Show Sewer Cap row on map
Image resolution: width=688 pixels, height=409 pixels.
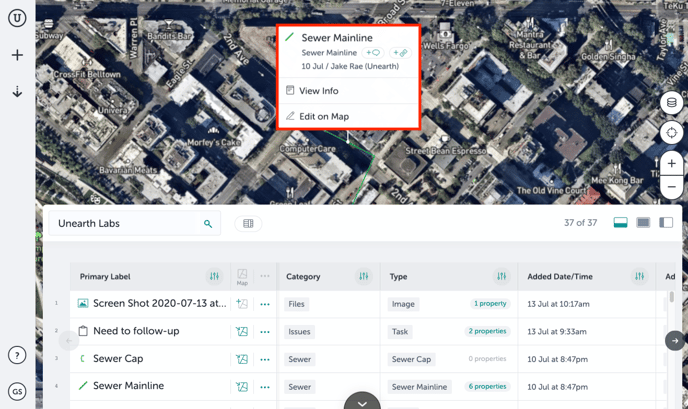(x=242, y=359)
